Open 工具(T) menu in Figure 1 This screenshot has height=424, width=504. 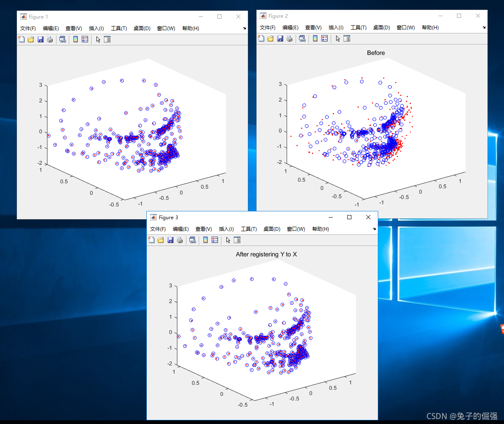click(x=119, y=28)
